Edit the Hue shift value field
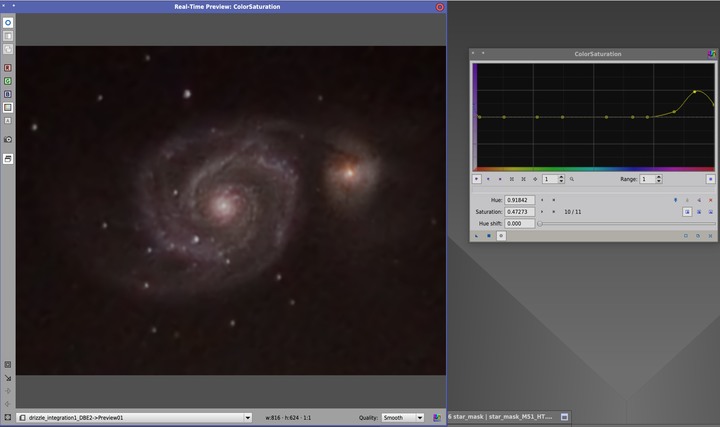Image resolution: width=720 pixels, height=427 pixels. [519, 224]
